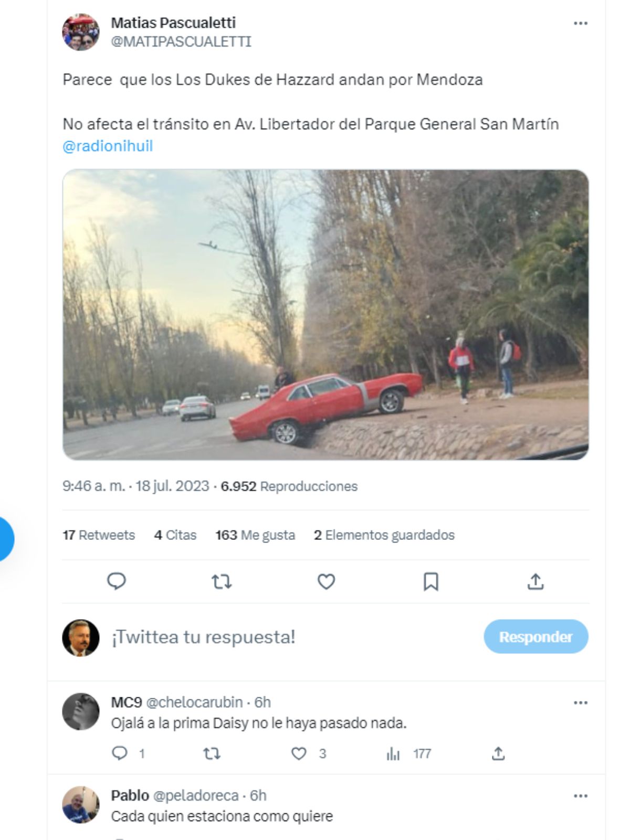The width and height of the screenshot is (630, 840).
Task: Open the tweet's three-dot more options menu
Action: (580, 23)
